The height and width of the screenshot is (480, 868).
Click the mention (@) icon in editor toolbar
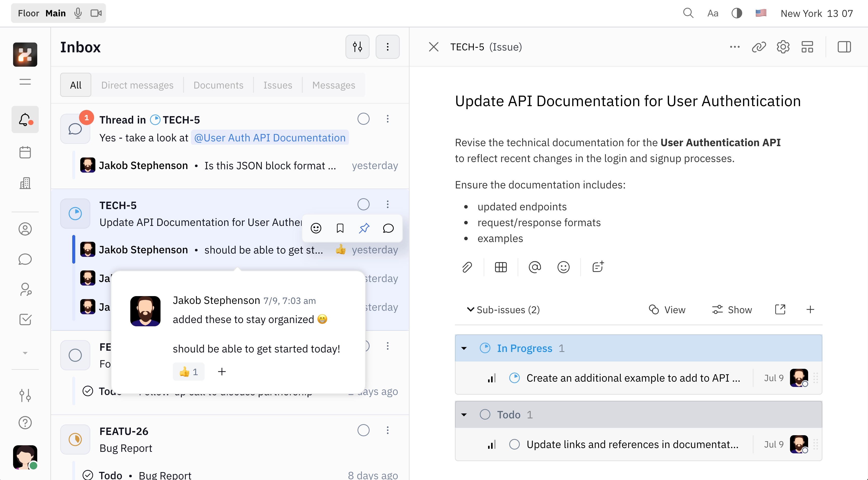(x=535, y=267)
